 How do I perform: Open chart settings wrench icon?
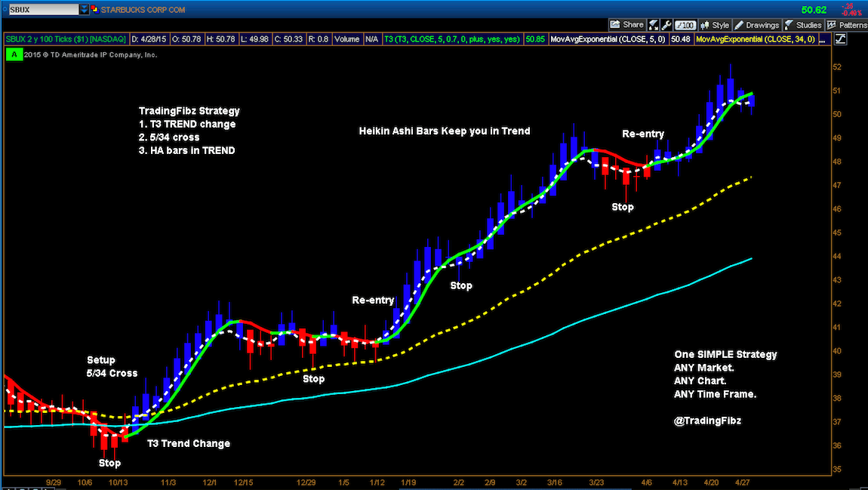coord(666,25)
